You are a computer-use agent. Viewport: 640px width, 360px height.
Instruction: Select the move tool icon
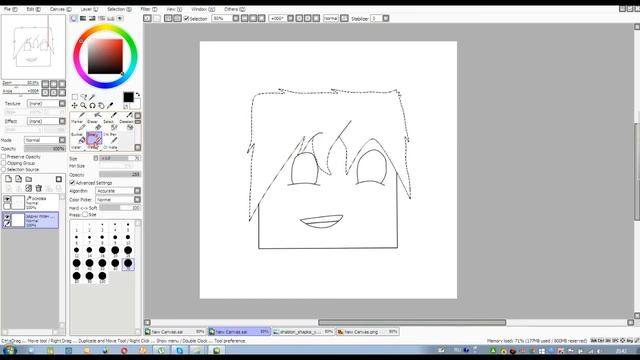75,105
